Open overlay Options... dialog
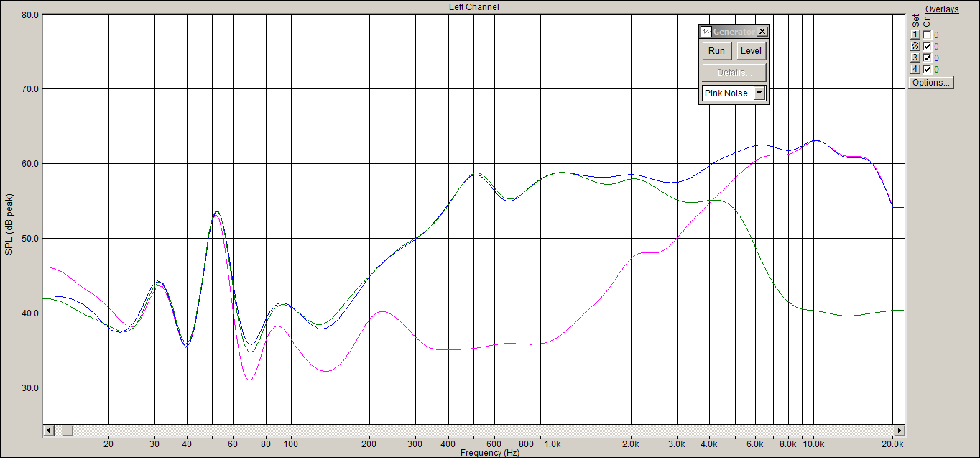The height and width of the screenshot is (458, 980). click(931, 83)
